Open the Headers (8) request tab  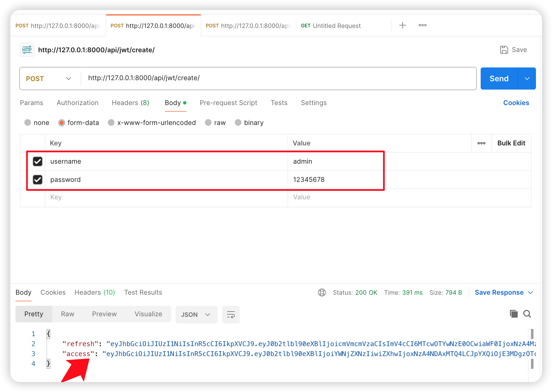(x=131, y=103)
